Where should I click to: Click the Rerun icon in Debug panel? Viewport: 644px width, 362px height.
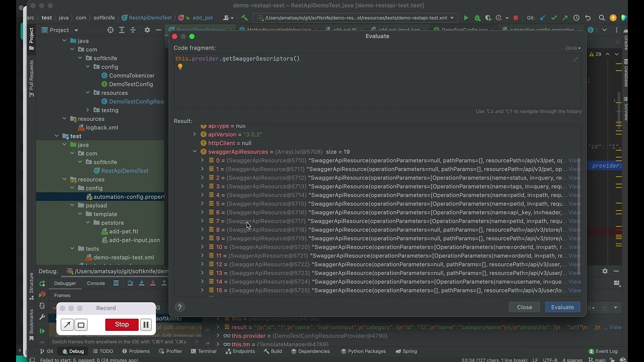click(42, 283)
